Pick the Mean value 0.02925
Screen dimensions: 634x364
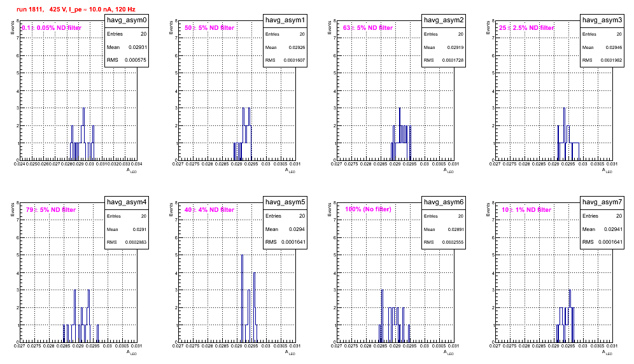[x=297, y=48]
